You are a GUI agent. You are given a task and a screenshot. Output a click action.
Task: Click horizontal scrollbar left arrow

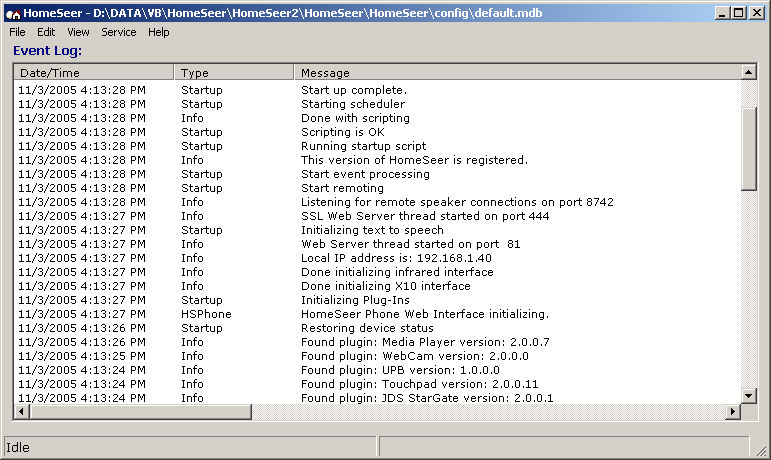coord(21,411)
